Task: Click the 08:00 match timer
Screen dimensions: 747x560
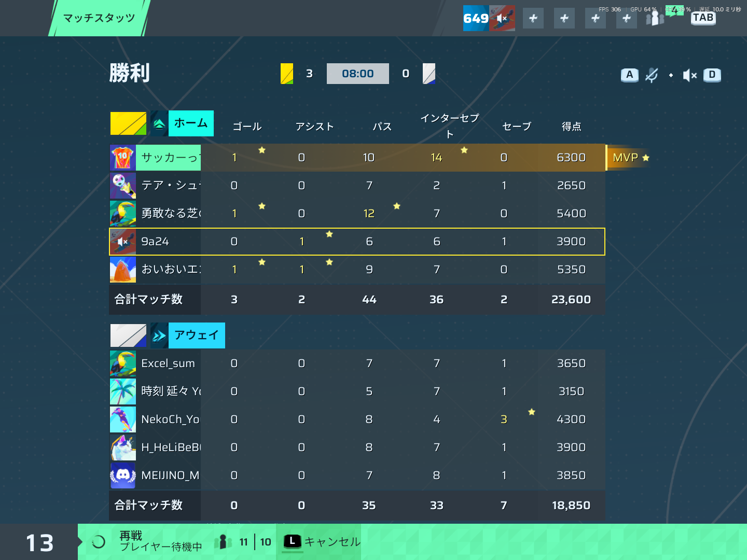Action: (x=358, y=74)
